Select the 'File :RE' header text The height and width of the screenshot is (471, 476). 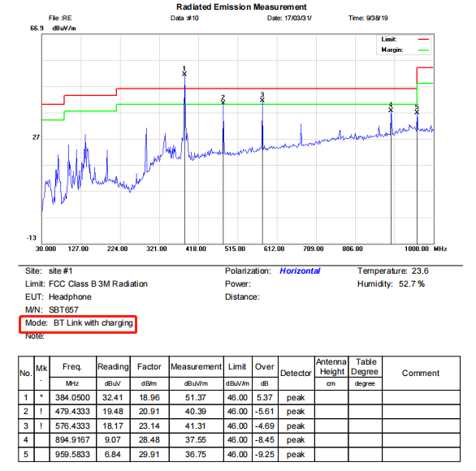tap(60, 18)
